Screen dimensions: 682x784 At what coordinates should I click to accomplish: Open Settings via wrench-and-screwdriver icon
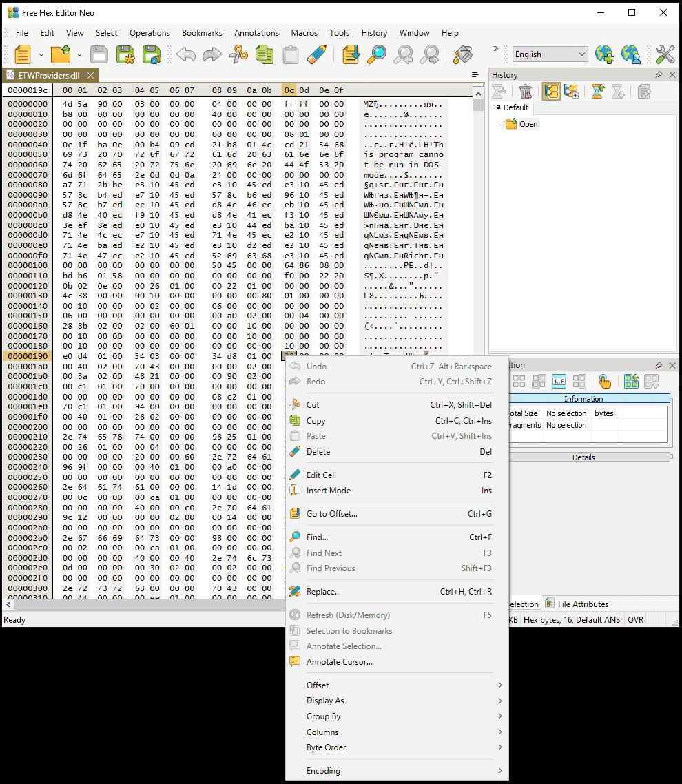coord(665,54)
